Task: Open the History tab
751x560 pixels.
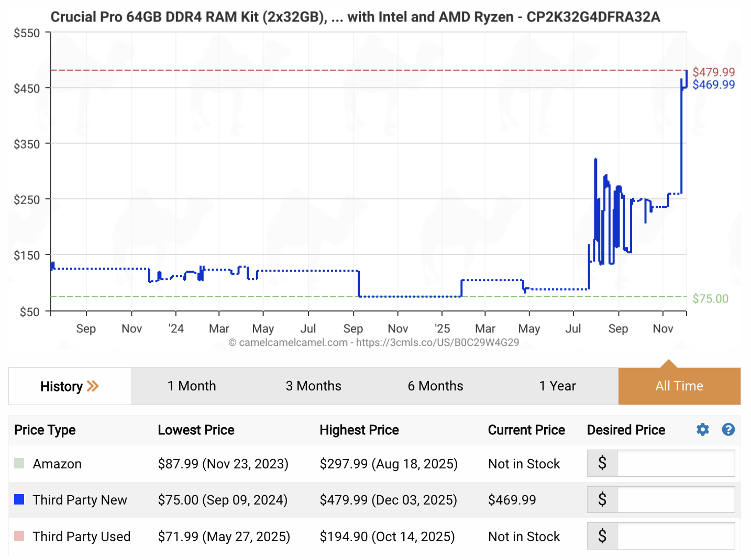Action: [70, 386]
